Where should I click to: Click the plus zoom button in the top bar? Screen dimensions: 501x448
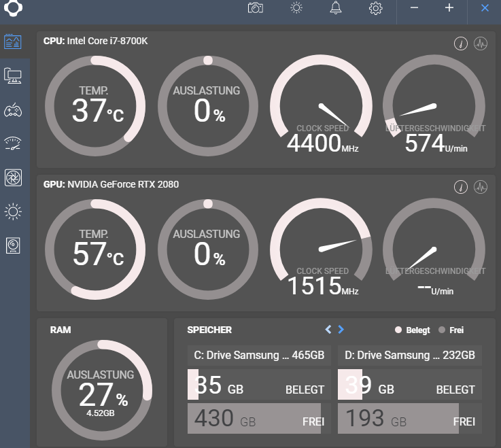(449, 7)
